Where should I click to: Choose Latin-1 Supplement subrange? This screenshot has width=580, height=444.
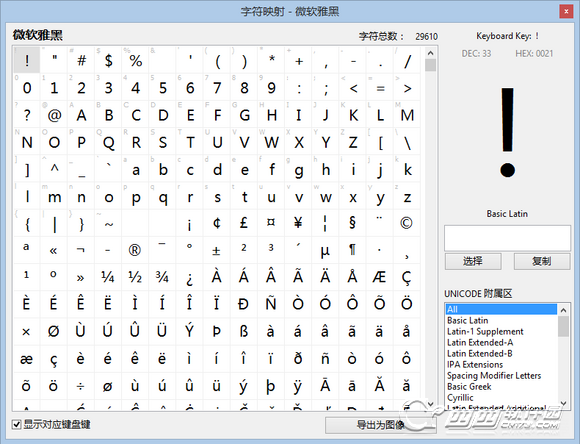point(501,332)
